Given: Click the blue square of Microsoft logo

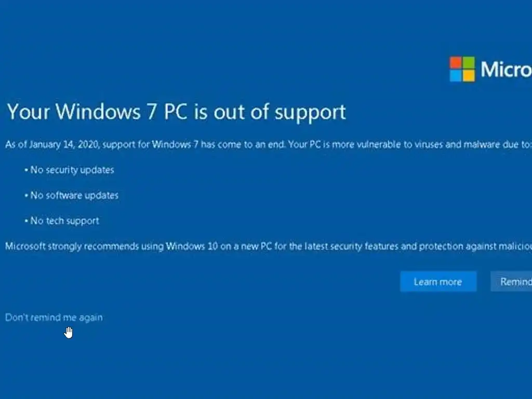Looking at the screenshot, I should click(456, 76).
